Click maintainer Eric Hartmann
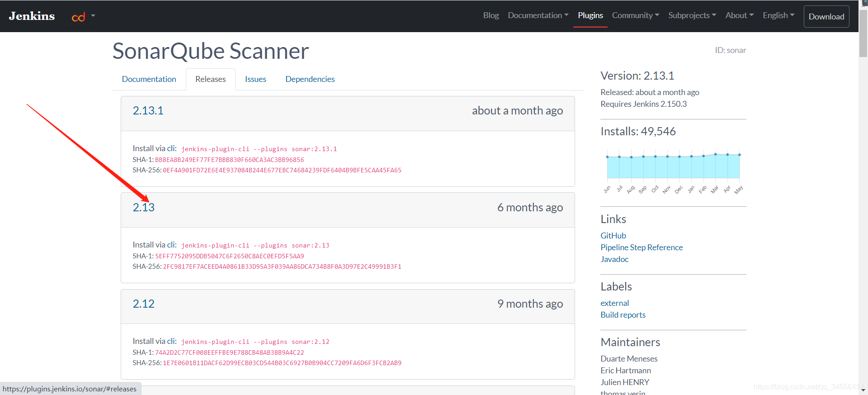Image resolution: width=868 pixels, height=395 pixels. tap(626, 371)
